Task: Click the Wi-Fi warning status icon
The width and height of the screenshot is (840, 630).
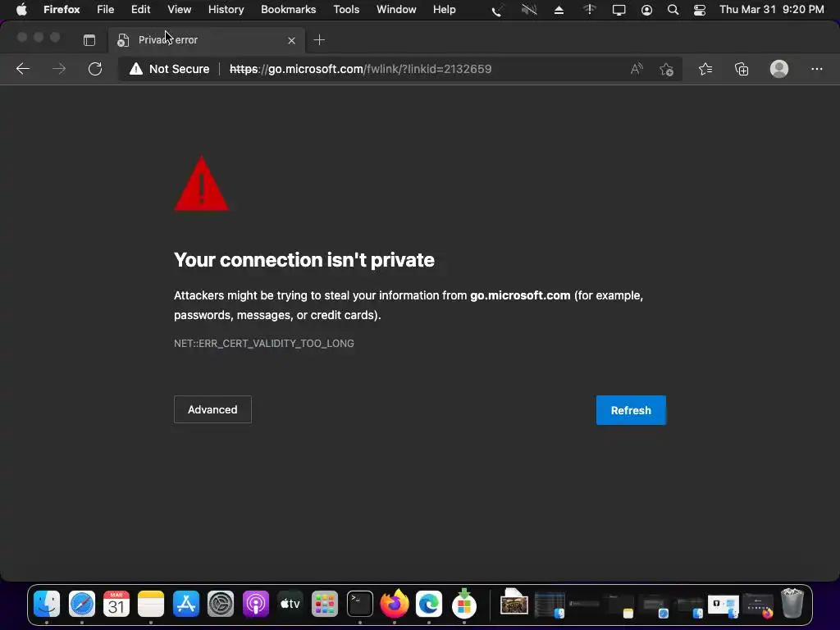Action: tap(589, 10)
